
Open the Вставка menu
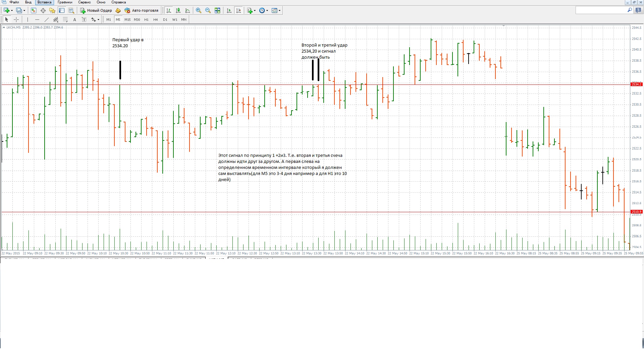pyautogui.click(x=44, y=2)
